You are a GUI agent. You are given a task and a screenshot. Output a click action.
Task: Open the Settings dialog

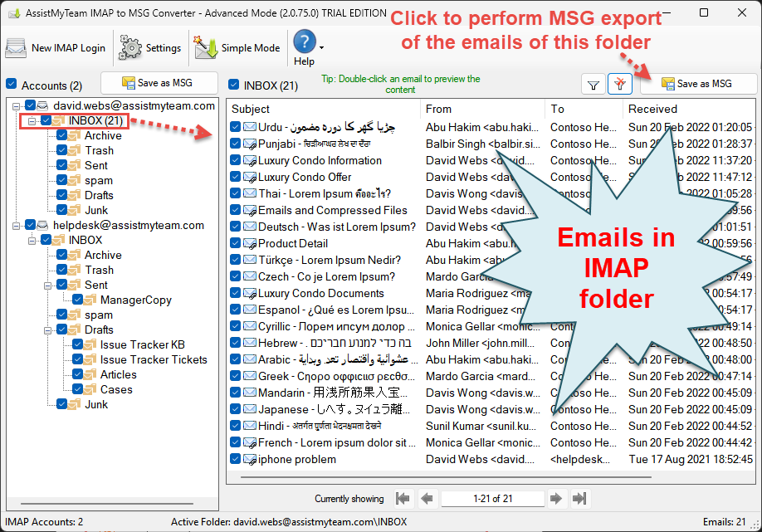pyautogui.click(x=149, y=48)
